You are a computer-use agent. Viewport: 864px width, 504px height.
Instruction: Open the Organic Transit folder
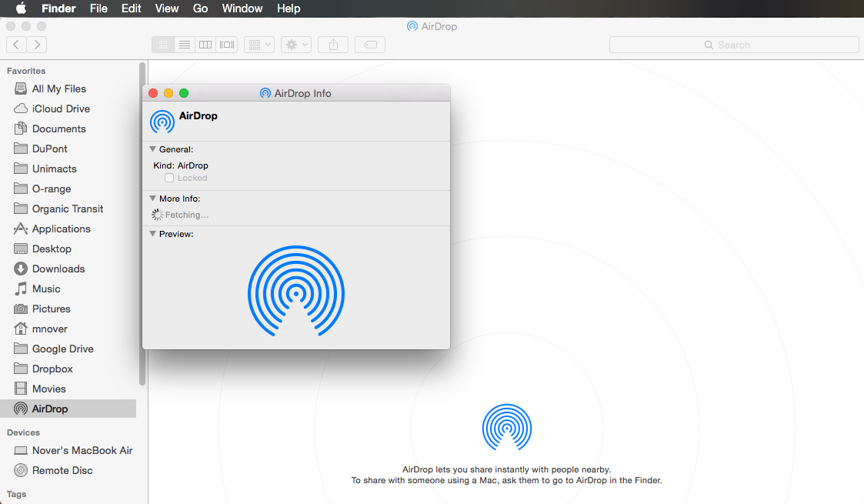coord(68,209)
